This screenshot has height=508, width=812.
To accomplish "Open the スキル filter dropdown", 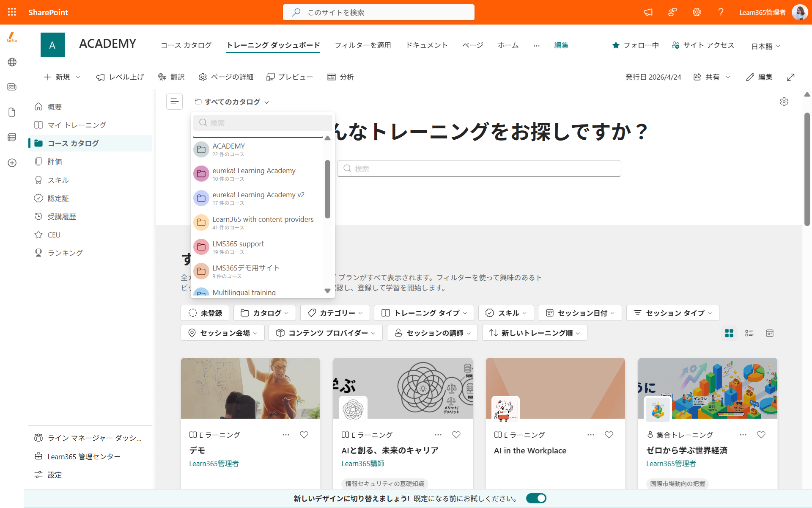I will (x=506, y=313).
